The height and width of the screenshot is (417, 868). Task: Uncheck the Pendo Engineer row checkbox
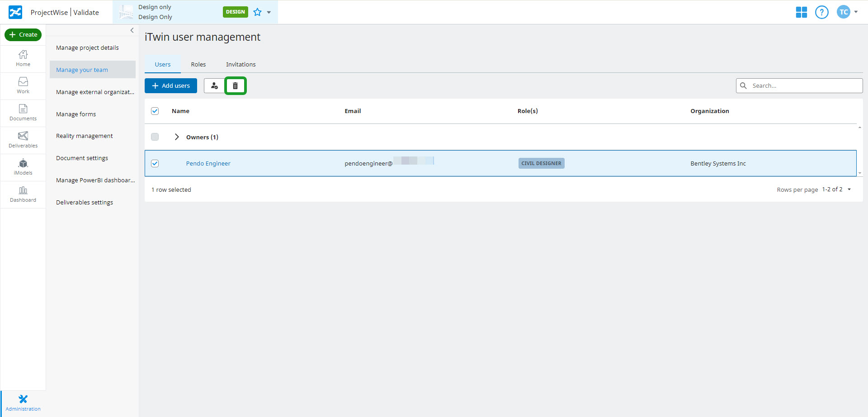tap(155, 163)
